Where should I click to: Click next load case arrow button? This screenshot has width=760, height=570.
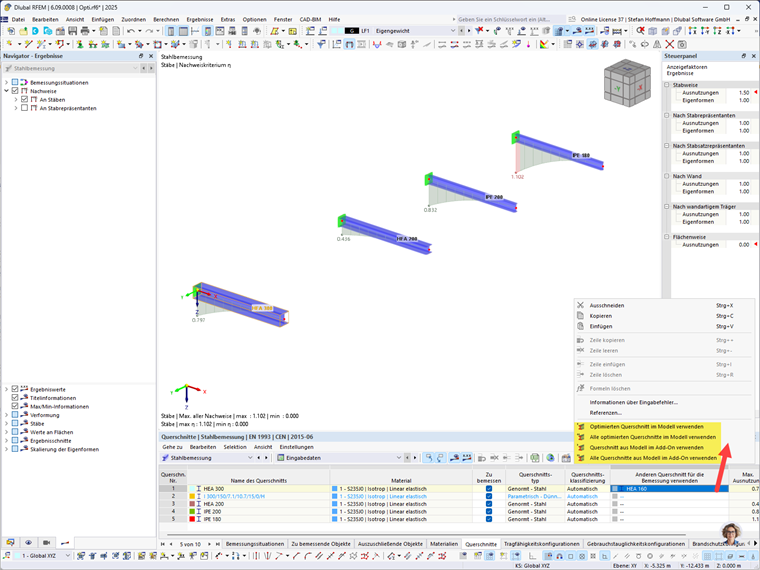pos(469,31)
